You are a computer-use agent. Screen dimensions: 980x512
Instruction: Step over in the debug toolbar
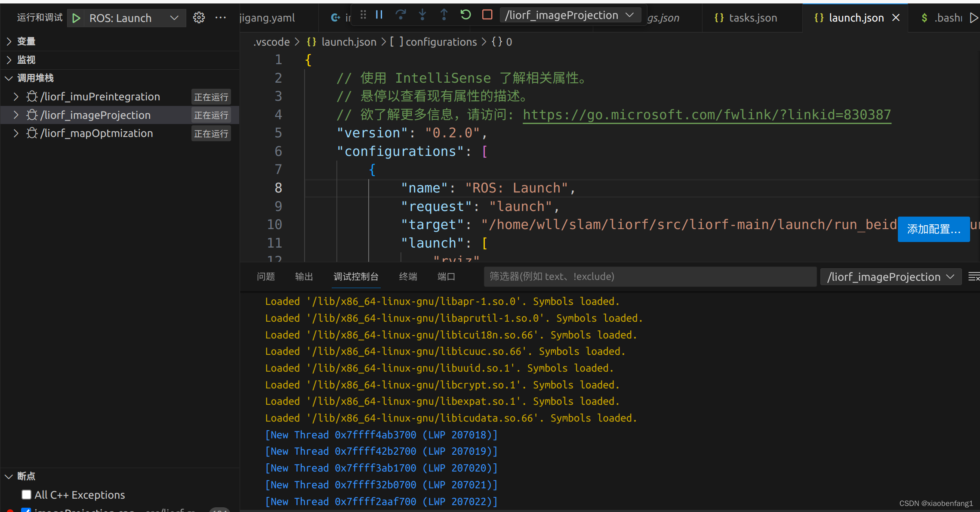point(401,15)
